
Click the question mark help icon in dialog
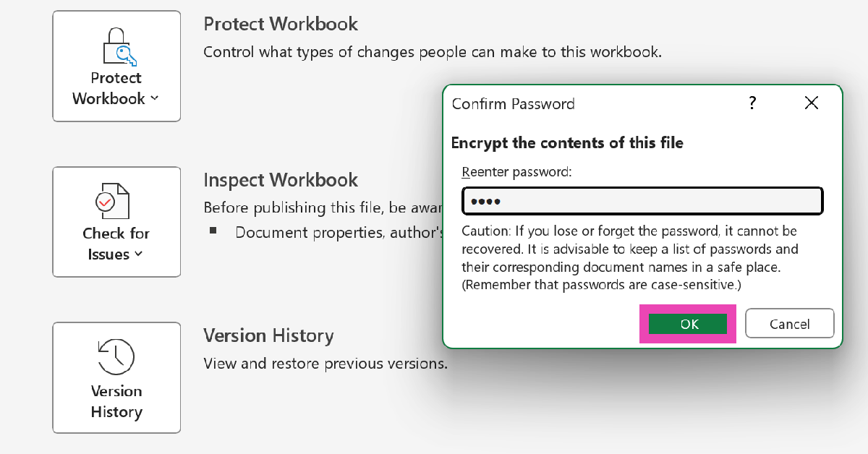click(x=752, y=103)
